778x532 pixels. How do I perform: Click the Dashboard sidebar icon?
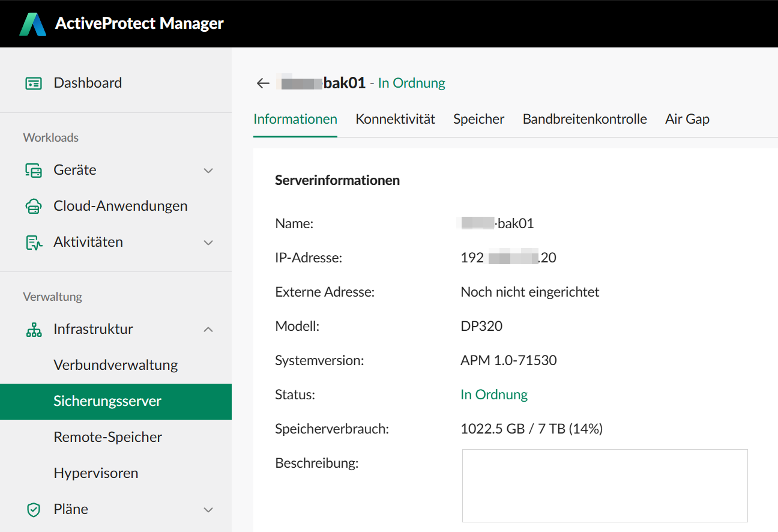click(x=34, y=83)
